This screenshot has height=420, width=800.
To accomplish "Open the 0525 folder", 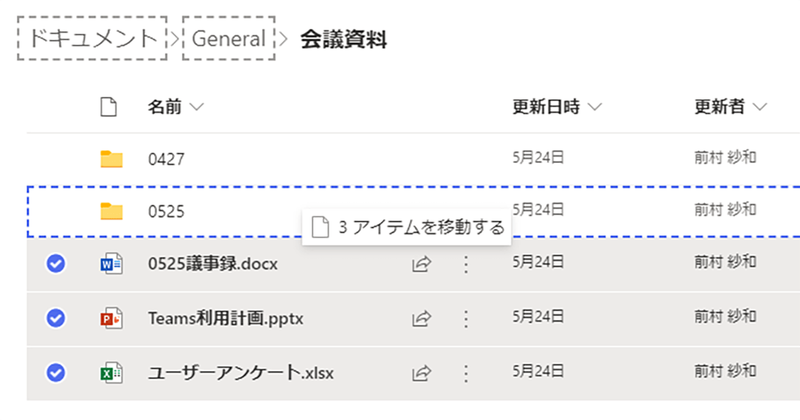I will click(x=165, y=211).
